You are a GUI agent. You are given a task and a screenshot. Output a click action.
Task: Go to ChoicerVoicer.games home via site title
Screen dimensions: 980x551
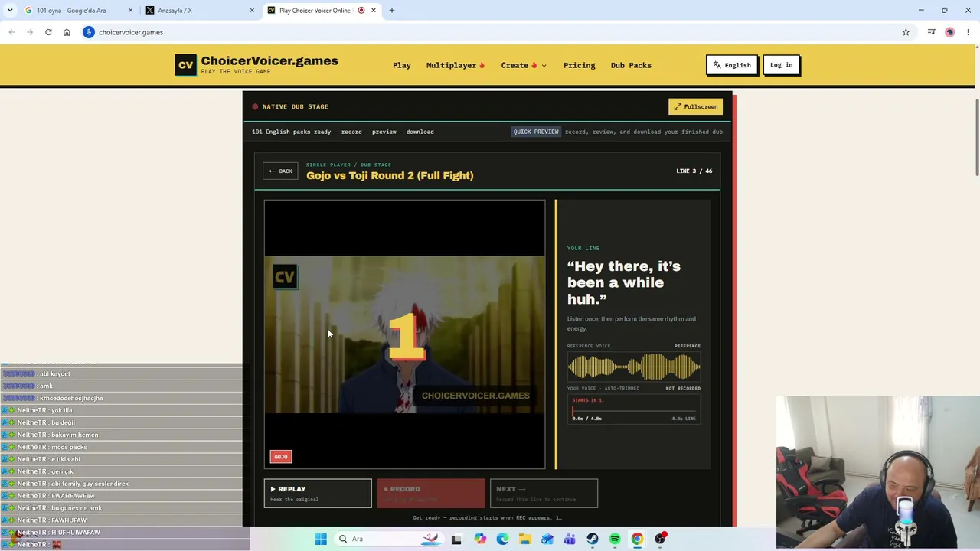[x=269, y=61]
